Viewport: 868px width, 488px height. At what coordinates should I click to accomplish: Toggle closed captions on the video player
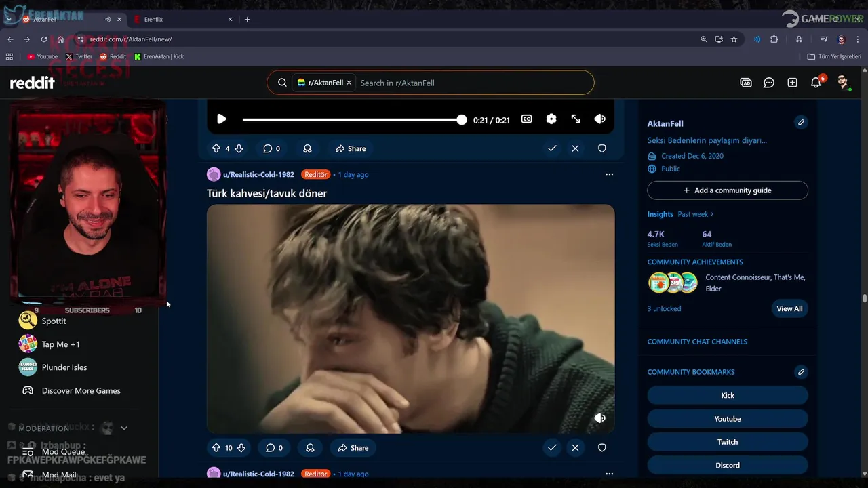coord(526,119)
